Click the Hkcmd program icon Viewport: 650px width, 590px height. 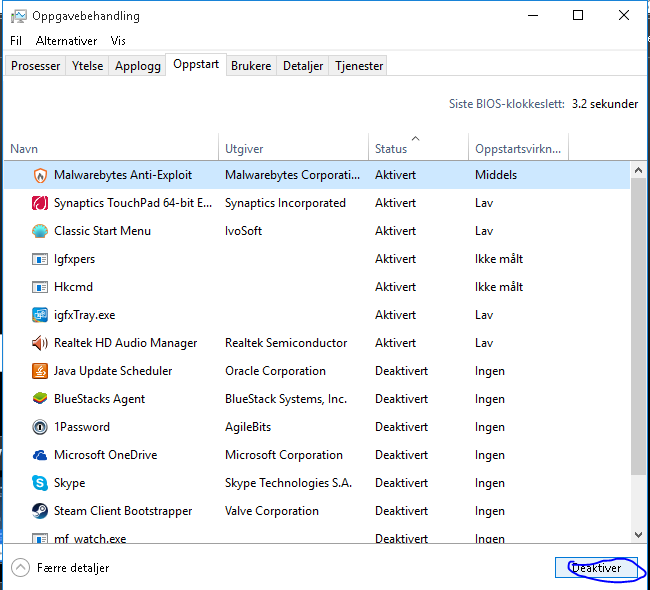(40, 287)
